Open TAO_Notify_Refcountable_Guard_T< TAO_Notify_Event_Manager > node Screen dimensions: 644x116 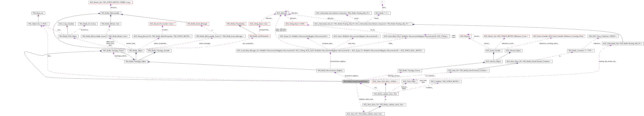[220, 36]
